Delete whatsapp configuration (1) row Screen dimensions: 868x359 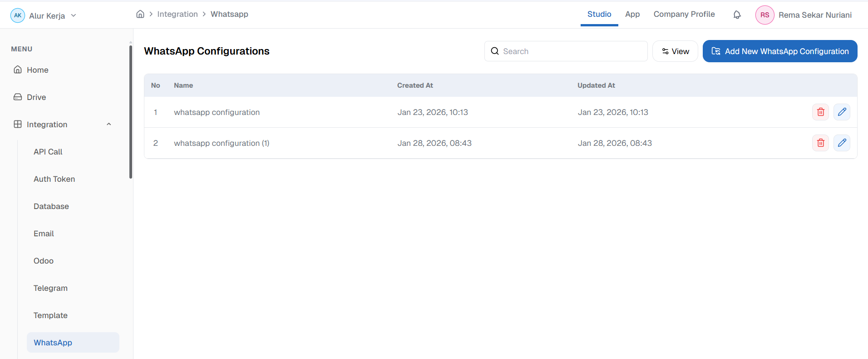820,143
